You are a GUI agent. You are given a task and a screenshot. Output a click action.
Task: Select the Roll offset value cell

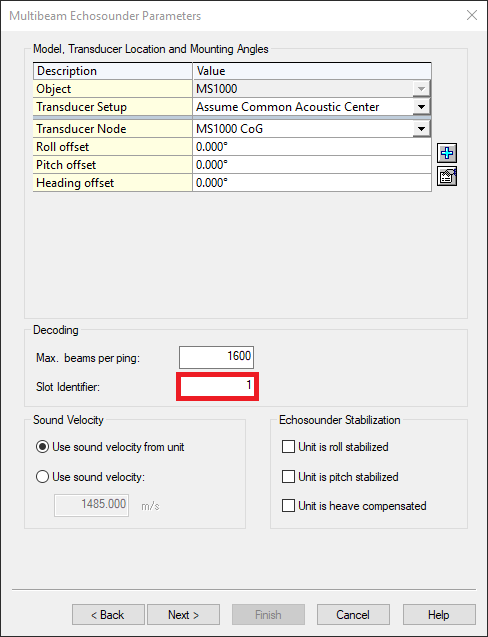click(x=312, y=147)
